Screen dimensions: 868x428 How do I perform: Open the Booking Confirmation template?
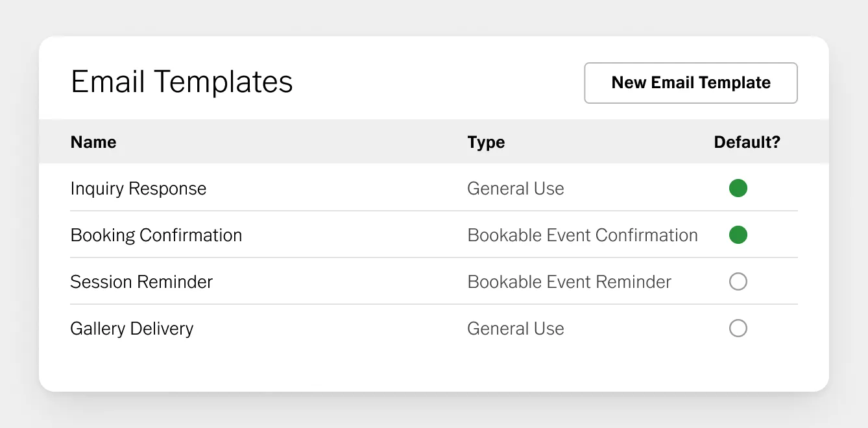click(156, 235)
